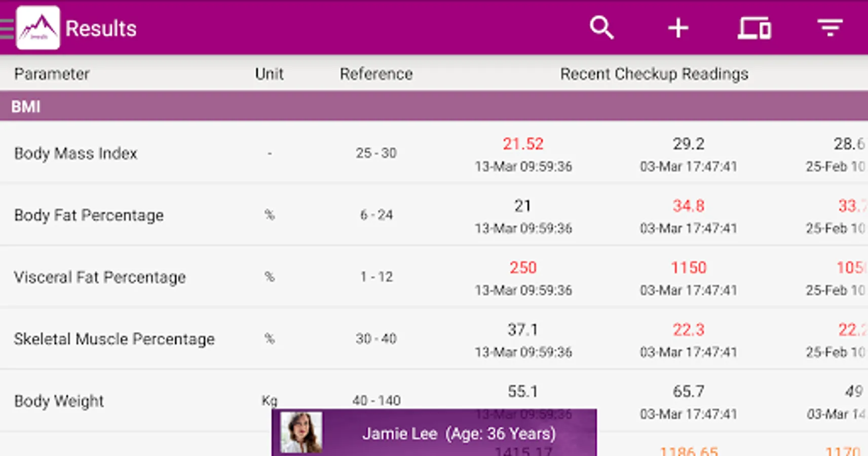This screenshot has height=456, width=868.
Task: Collapse the BMI section header
Action: click(434, 106)
